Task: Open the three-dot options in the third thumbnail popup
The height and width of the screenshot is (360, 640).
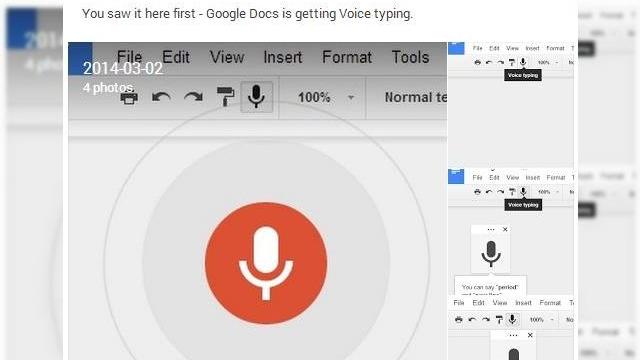Action: (x=513, y=335)
